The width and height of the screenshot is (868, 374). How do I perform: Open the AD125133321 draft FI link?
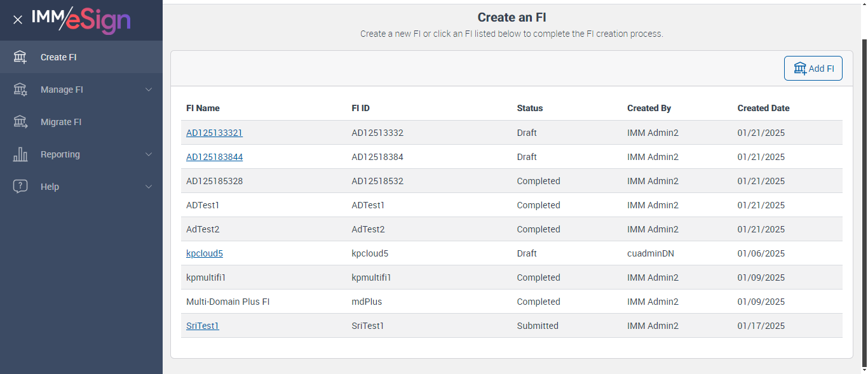click(x=214, y=133)
